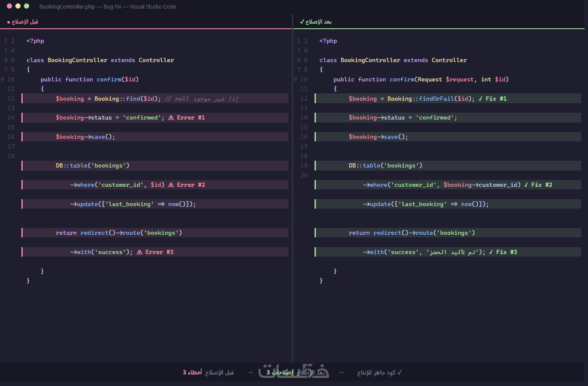Click DB::table('bookings') in left pane
The width and height of the screenshot is (588, 386).
click(x=92, y=166)
